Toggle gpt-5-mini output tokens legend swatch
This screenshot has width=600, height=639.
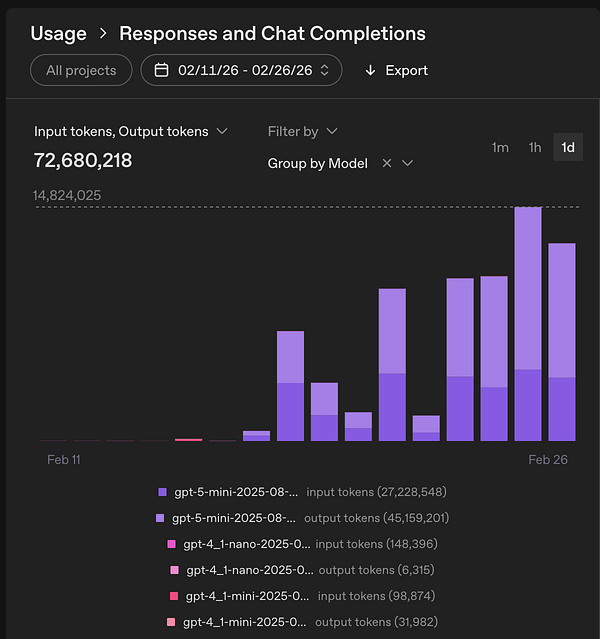click(161, 518)
